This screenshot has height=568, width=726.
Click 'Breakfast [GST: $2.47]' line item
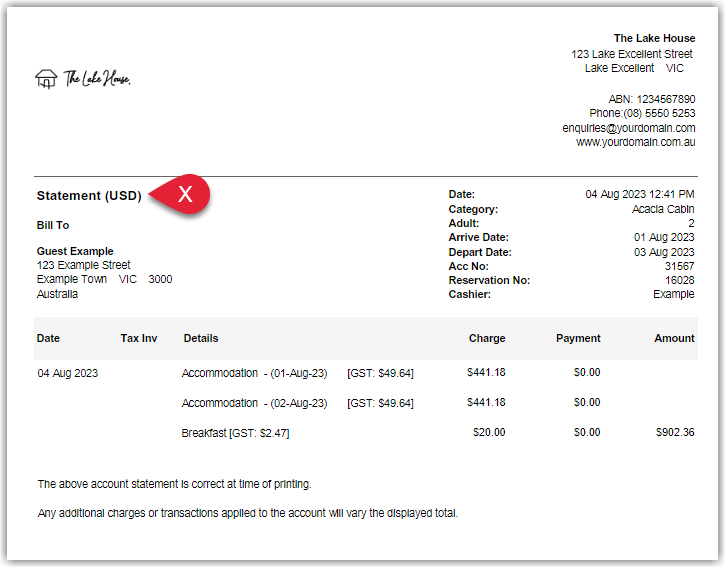tap(235, 433)
